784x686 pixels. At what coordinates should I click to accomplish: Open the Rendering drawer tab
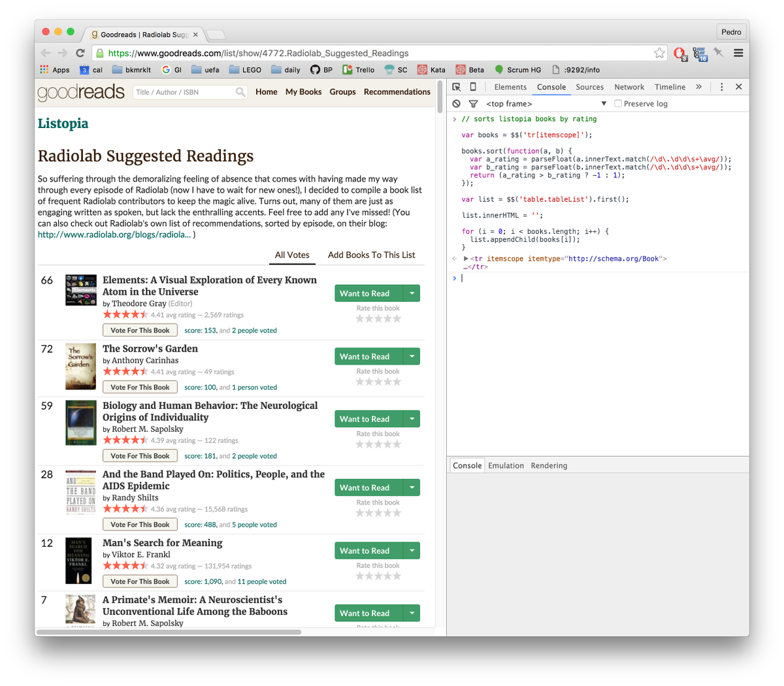549,466
